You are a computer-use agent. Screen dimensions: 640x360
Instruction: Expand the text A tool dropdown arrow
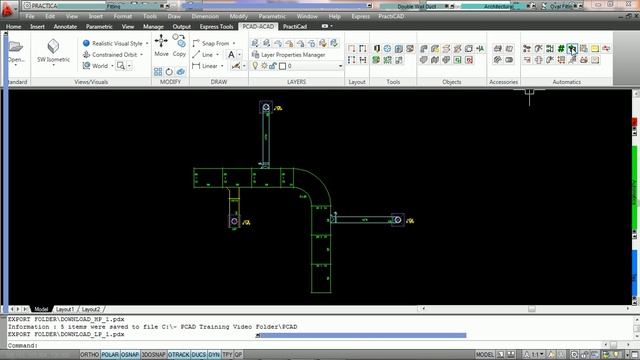(240, 54)
